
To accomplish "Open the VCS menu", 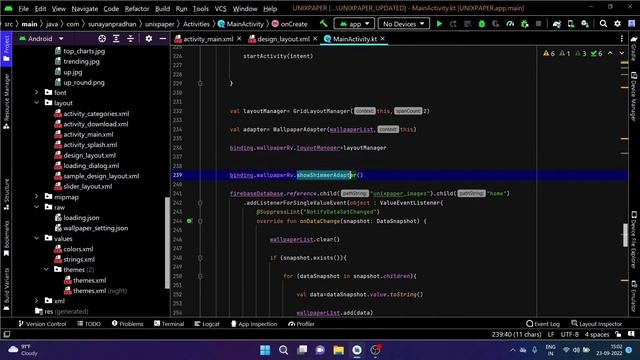I will click(x=220, y=9).
